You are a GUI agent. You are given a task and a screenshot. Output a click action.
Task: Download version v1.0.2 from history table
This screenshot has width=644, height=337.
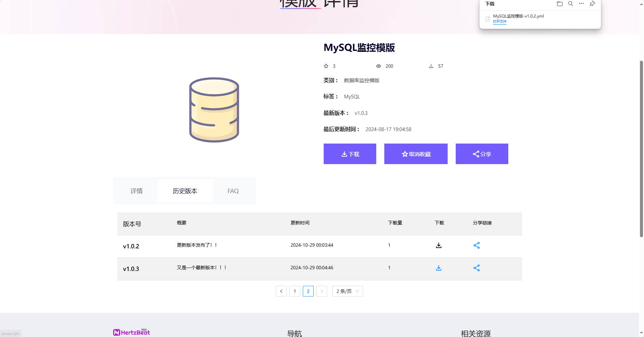439,245
